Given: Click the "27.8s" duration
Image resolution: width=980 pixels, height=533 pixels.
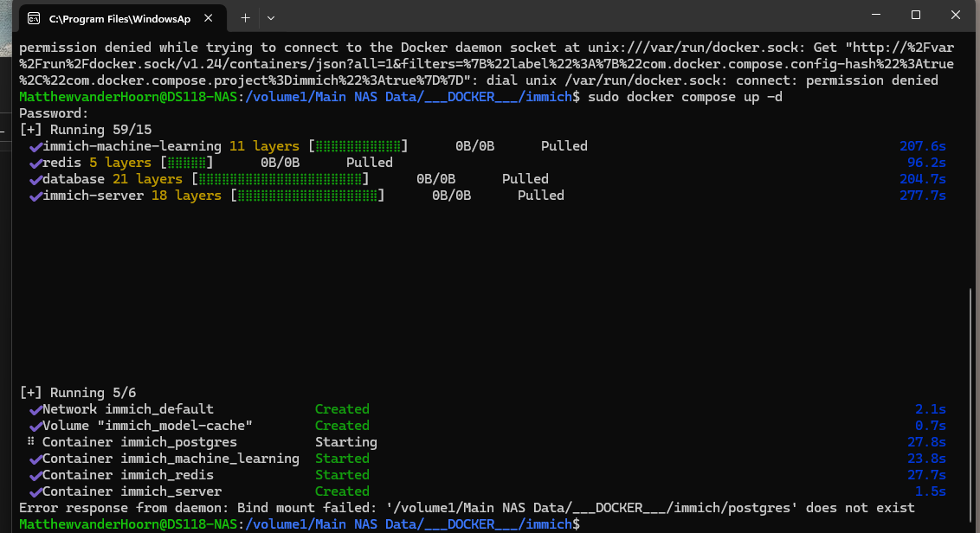Looking at the screenshot, I should (x=926, y=442).
